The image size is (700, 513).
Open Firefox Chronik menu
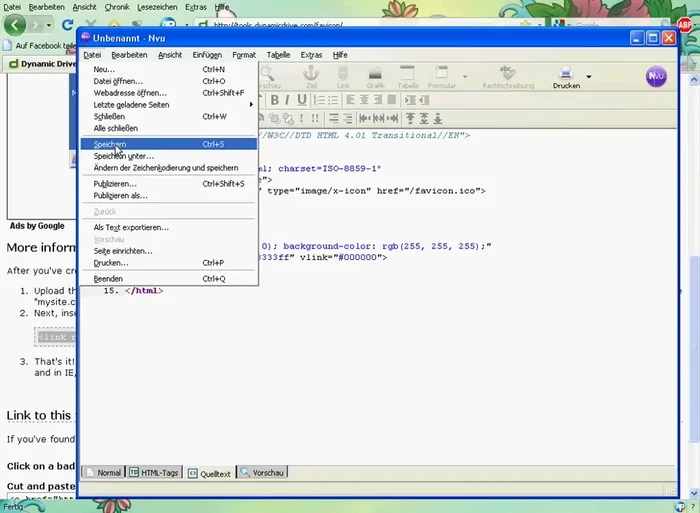117,7
